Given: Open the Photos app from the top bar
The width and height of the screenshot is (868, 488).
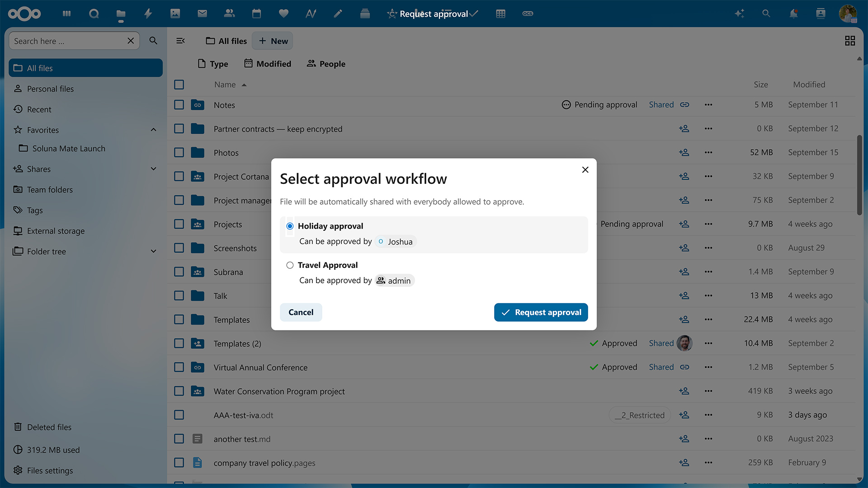Looking at the screenshot, I should click(x=175, y=14).
